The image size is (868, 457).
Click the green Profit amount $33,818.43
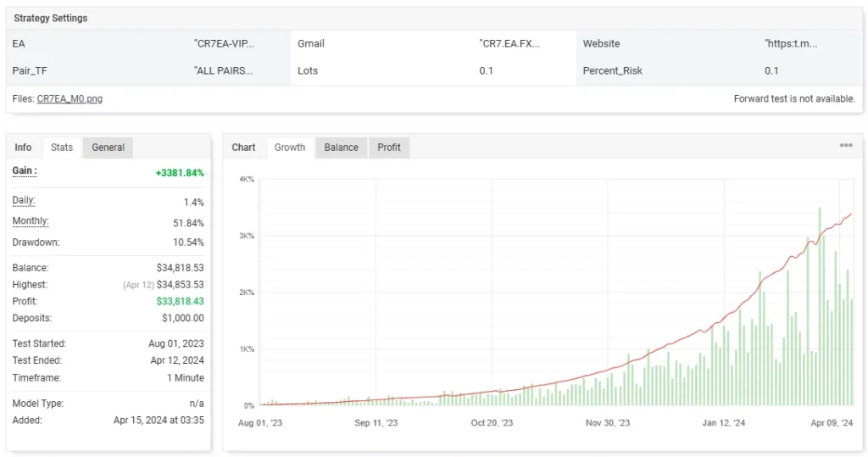pyautogui.click(x=180, y=302)
